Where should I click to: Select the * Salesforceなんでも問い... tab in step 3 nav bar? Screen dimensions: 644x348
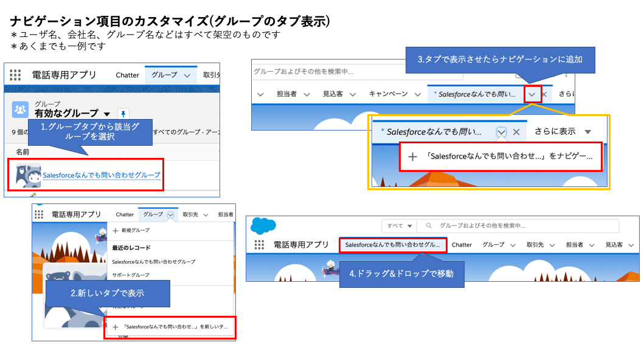point(474,94)
